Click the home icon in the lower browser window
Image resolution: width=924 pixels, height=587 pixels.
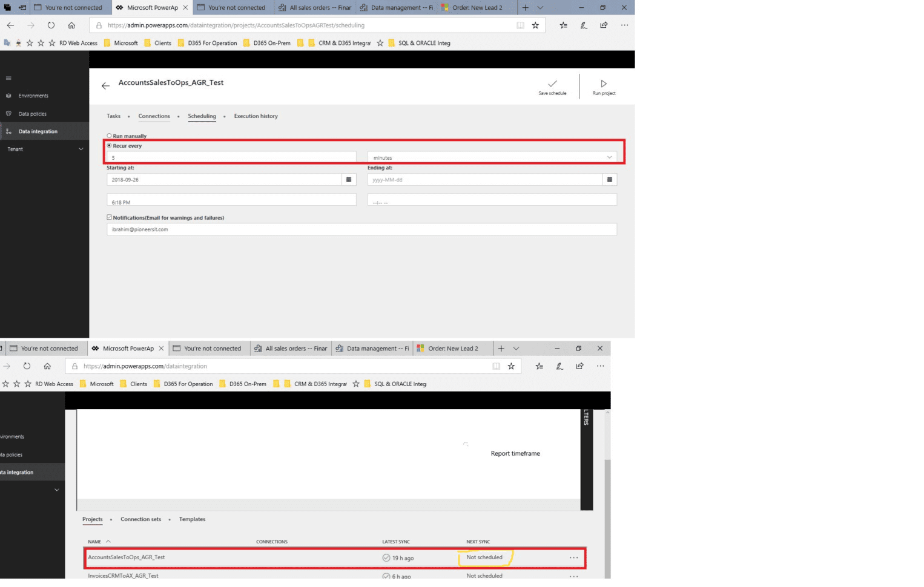click(x=47, y=366)
